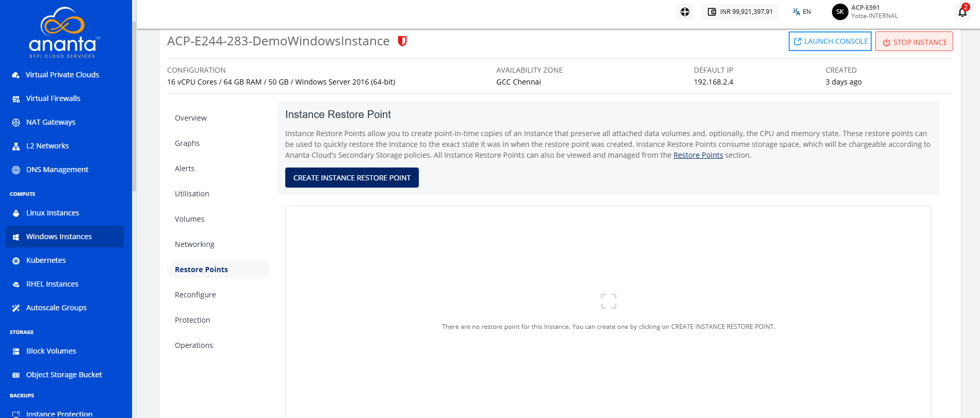Click the Windows Instances logo icon

[16, 237]
